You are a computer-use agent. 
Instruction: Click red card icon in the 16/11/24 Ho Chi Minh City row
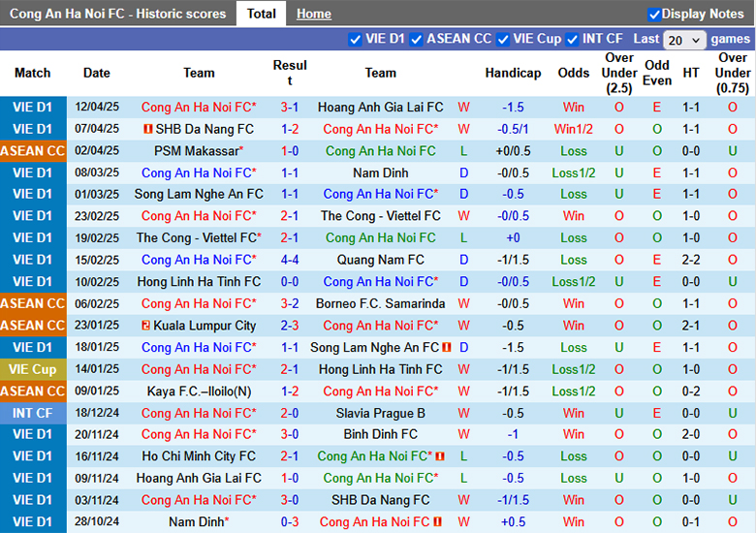pyautogui.click(x=440, y=455)
